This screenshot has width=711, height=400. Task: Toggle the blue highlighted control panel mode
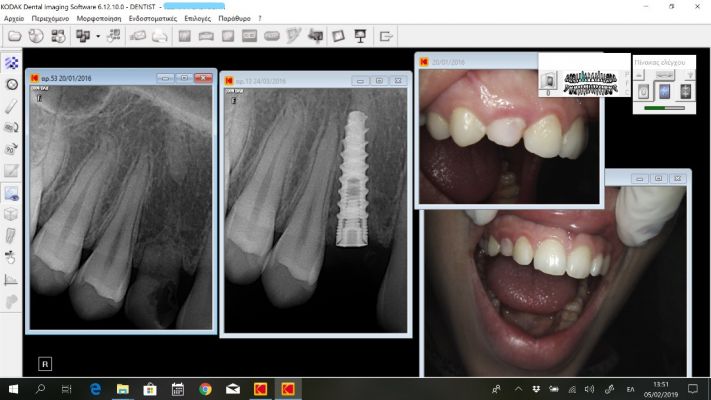point(664,92)
